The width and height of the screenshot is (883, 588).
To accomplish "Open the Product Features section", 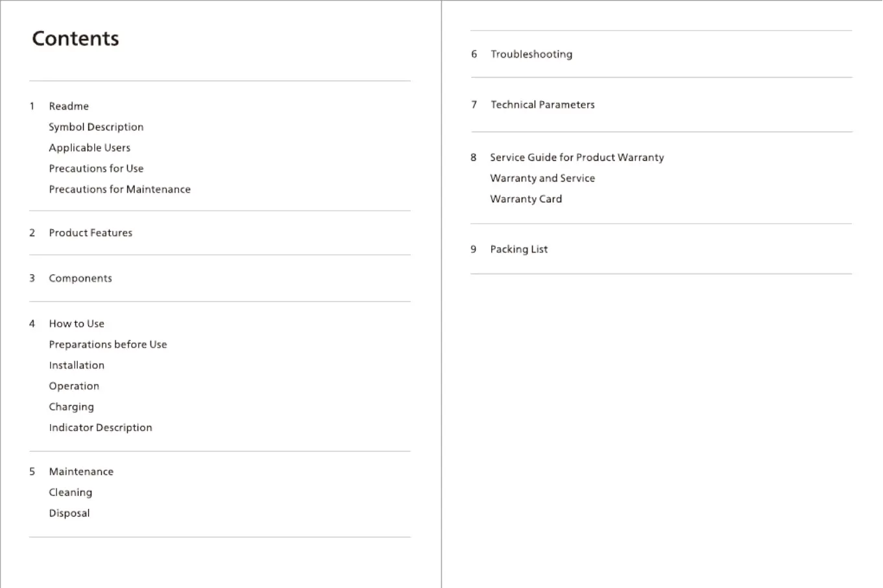I will click(91, 233).
